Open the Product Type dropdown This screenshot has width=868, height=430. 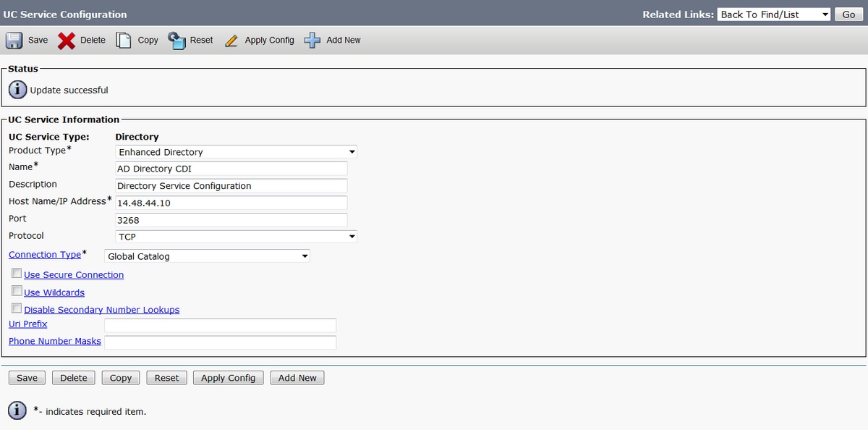[236, 152]
